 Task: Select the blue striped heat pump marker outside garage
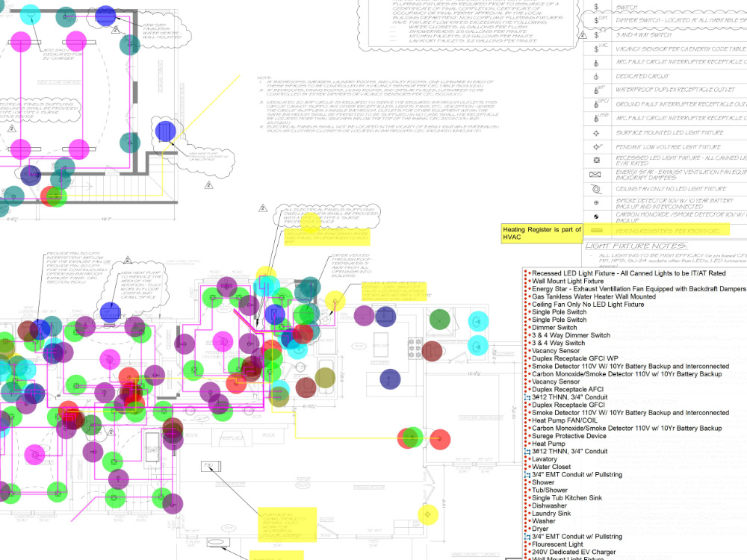(x=165, y=131)
